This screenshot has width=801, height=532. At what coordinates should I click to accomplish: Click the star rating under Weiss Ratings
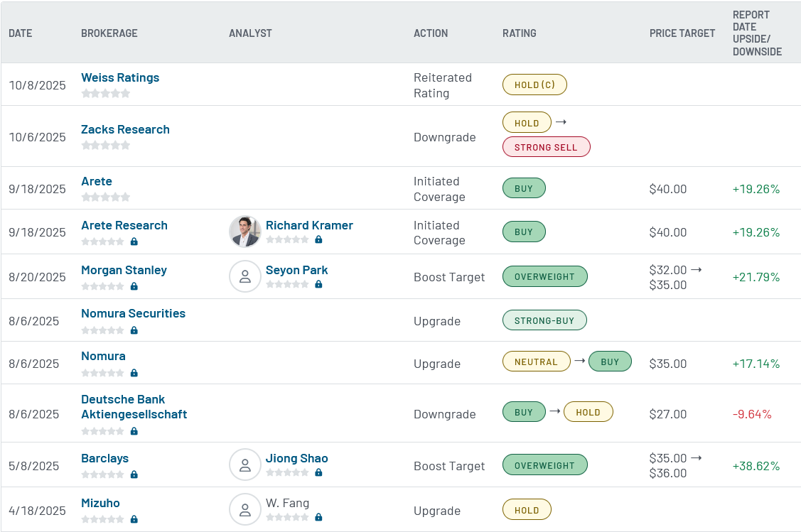pos(106,94)
